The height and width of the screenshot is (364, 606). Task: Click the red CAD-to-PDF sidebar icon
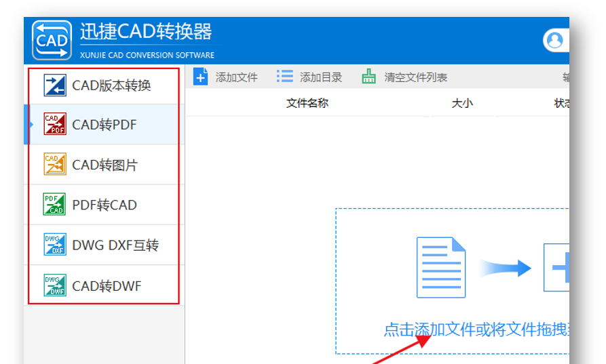[x=55, y=123]
